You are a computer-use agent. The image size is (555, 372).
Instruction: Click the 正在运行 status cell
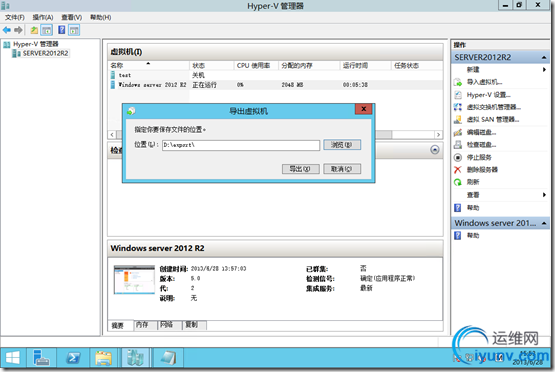pyautogui.click(x=204, y=85)
